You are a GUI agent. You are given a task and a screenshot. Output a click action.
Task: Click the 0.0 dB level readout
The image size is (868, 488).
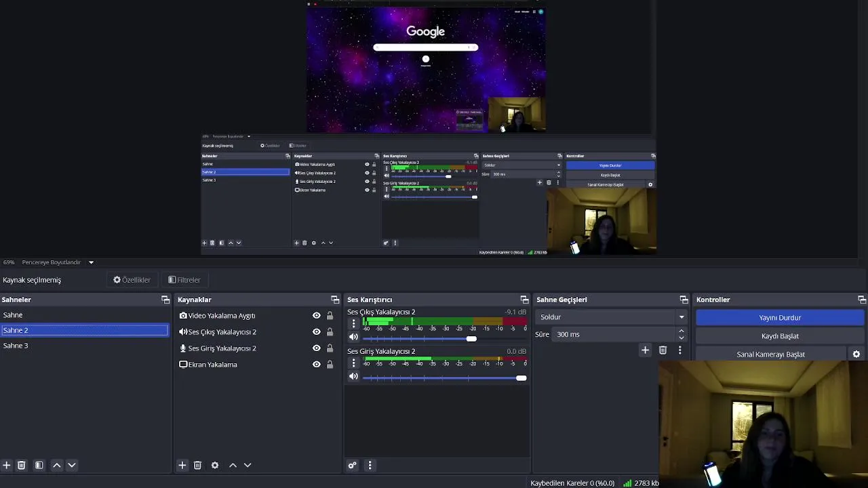(516, 351)
